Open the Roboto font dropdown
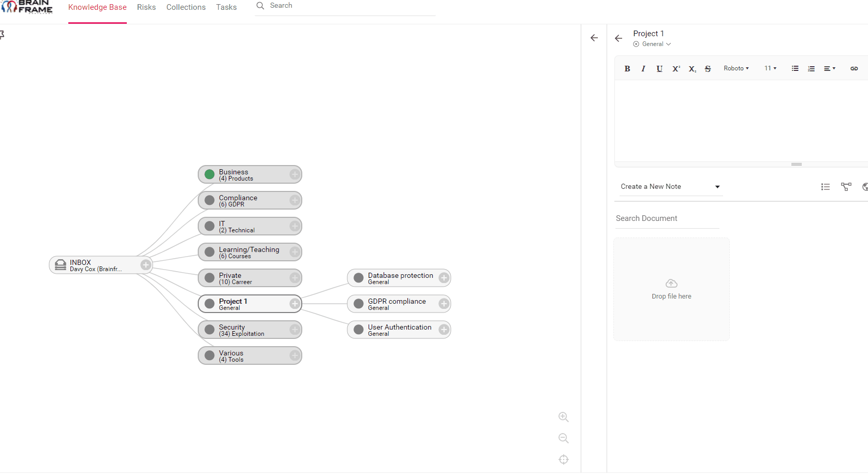Screen dimensions: 868x475 coord(736,68)
